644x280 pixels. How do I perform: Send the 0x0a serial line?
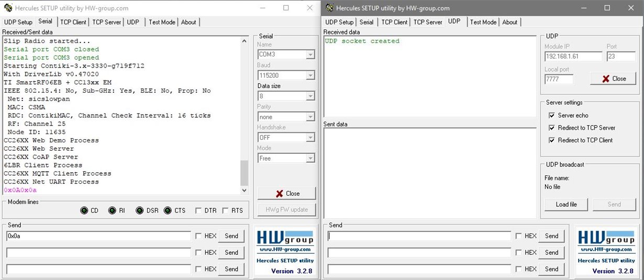[231, 236]
